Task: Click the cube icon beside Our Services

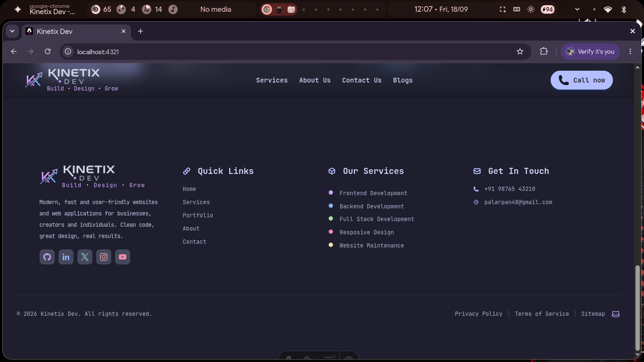Action: pos(332,171)
